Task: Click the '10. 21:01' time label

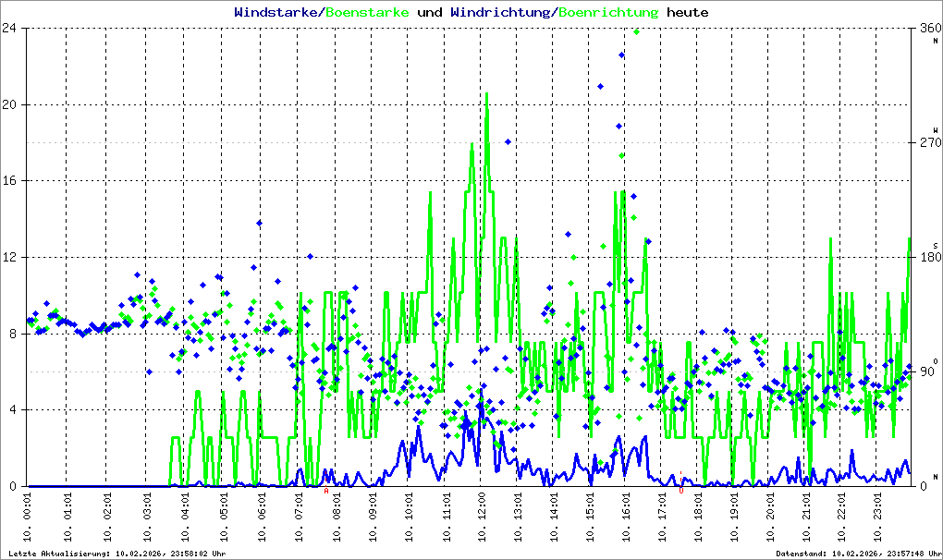Action: (x=806, y=517)
